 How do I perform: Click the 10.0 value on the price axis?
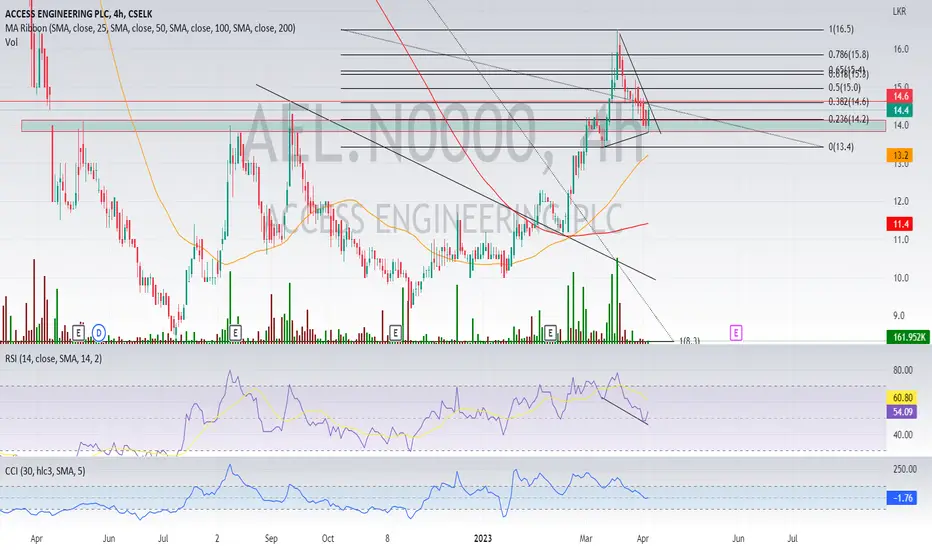tap(900, 278)
